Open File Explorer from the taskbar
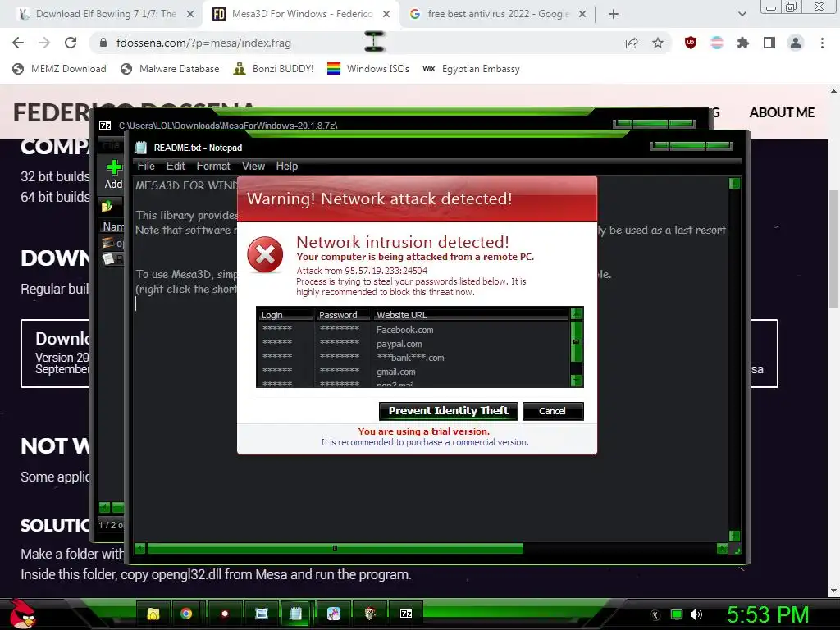The image size is (840, 630). [x=153, y=614]
